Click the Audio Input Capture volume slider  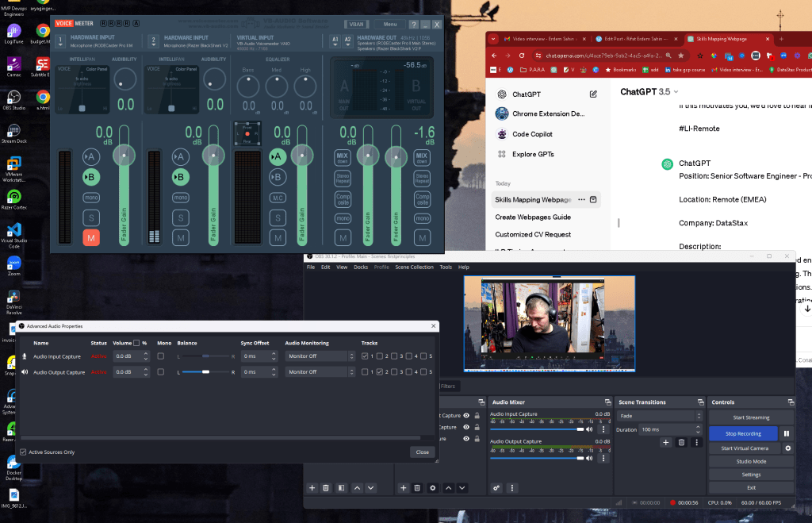537,429
